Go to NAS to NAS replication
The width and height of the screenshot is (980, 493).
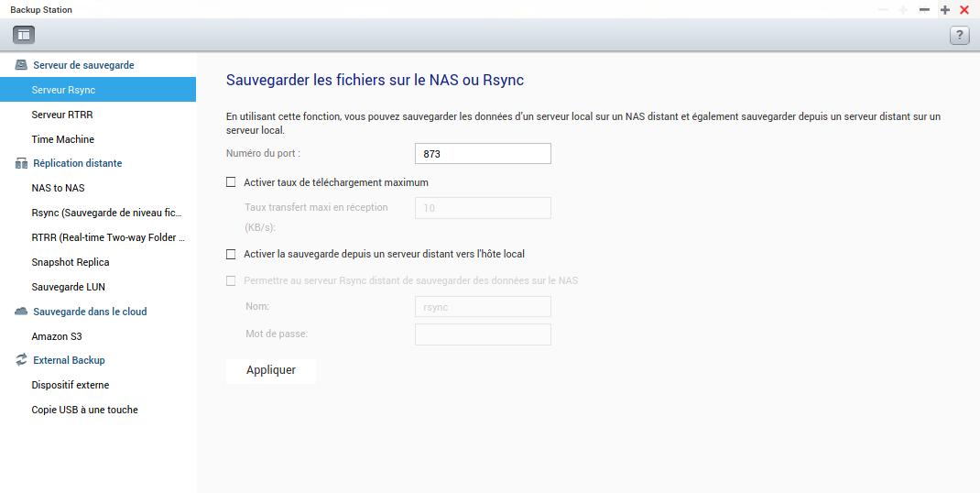coord(58,188)
